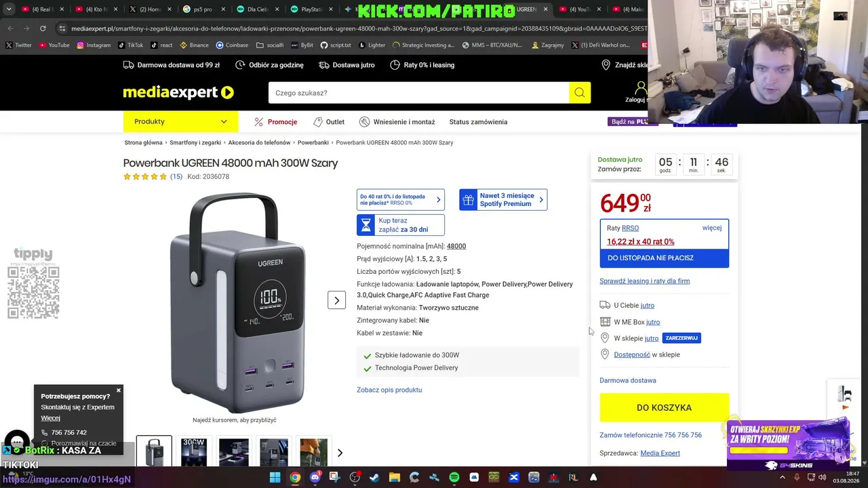Open the Coinbase bookmark
868x488 pixels.
(x=232, y=45)
